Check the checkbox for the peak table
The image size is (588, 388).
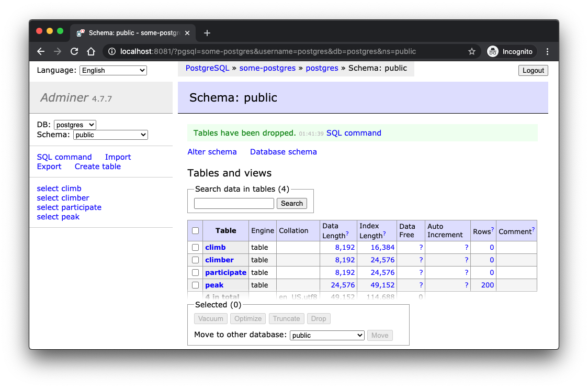click(x=195, y=285)
